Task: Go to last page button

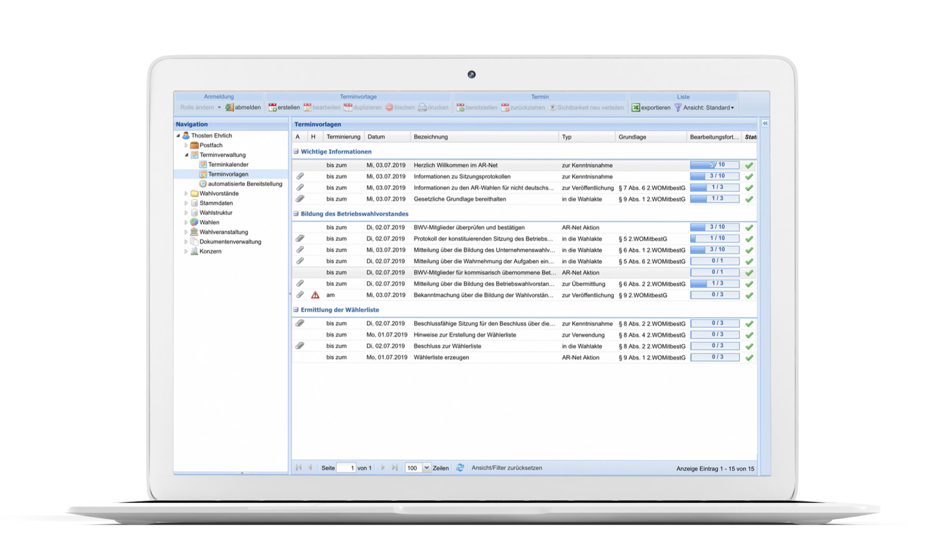Action: [x=395, y=468]
